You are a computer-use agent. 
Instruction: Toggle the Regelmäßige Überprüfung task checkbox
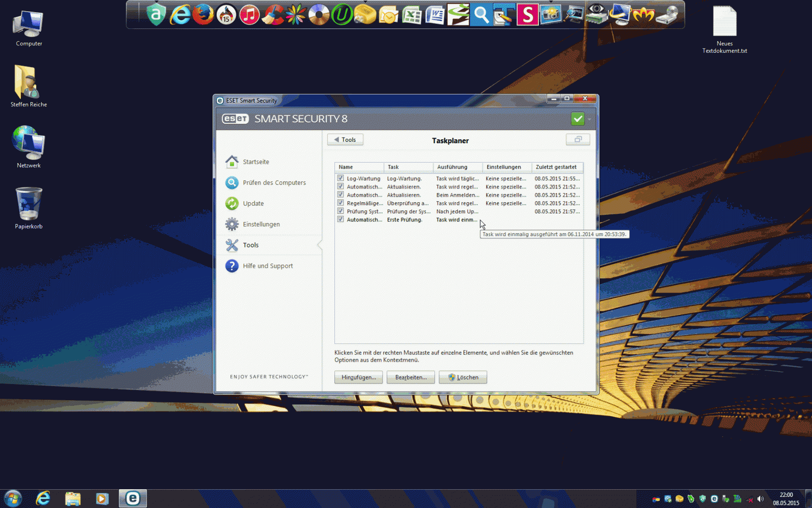[x=341, y=203]
